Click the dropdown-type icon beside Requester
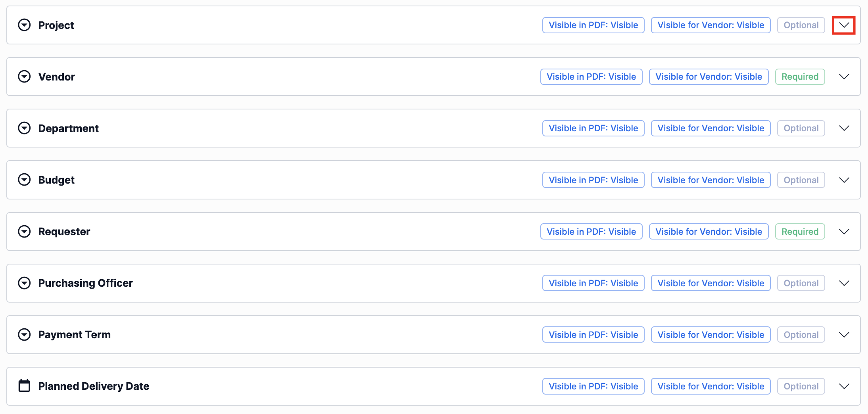868x414 pixels. (x=24, y=232)
